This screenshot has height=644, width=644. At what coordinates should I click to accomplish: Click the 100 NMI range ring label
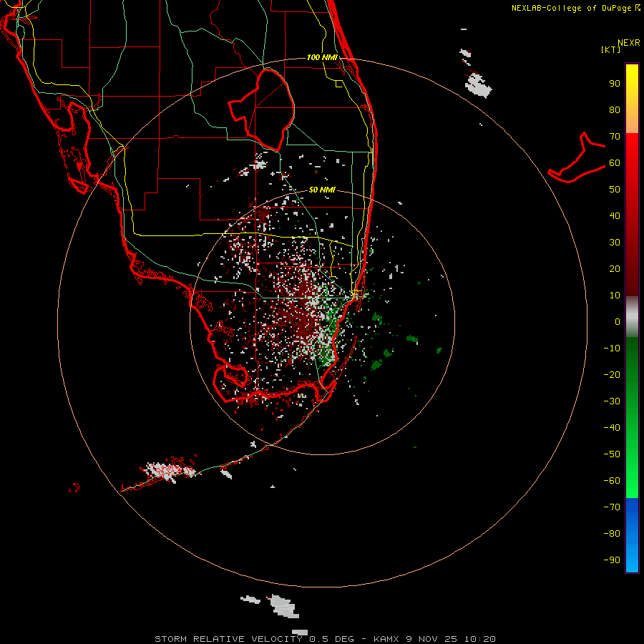click(322, 57)
